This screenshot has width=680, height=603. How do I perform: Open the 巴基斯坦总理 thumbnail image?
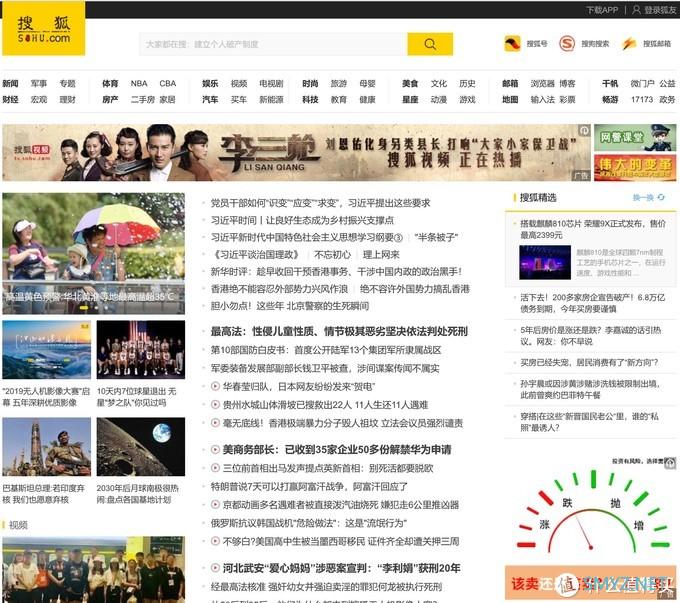pyautogui.click(x=46, y=447)
